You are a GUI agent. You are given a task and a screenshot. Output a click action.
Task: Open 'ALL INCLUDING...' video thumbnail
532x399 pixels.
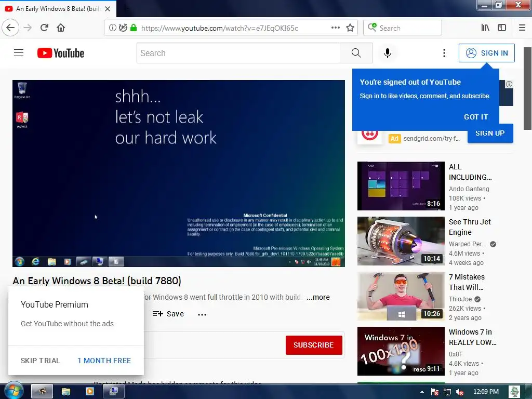coord(401,186)
